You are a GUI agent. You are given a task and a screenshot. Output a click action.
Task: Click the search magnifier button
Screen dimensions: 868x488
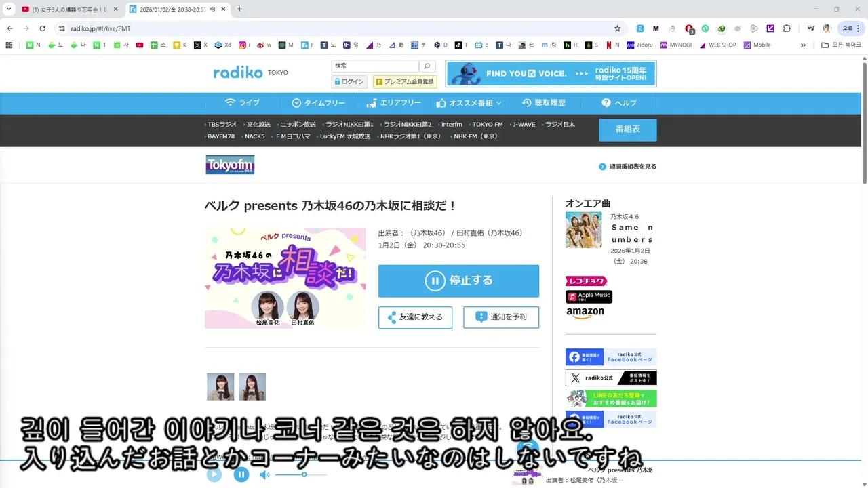click(x=427, y=66)
